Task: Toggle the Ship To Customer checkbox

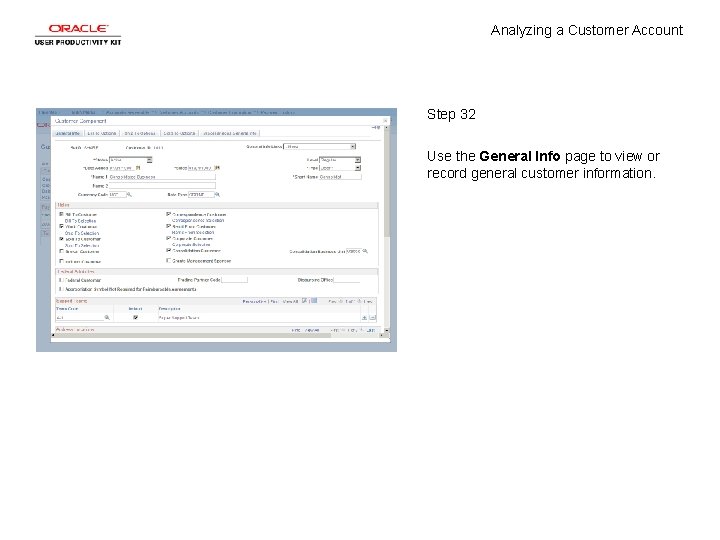Action: [62, 226]
